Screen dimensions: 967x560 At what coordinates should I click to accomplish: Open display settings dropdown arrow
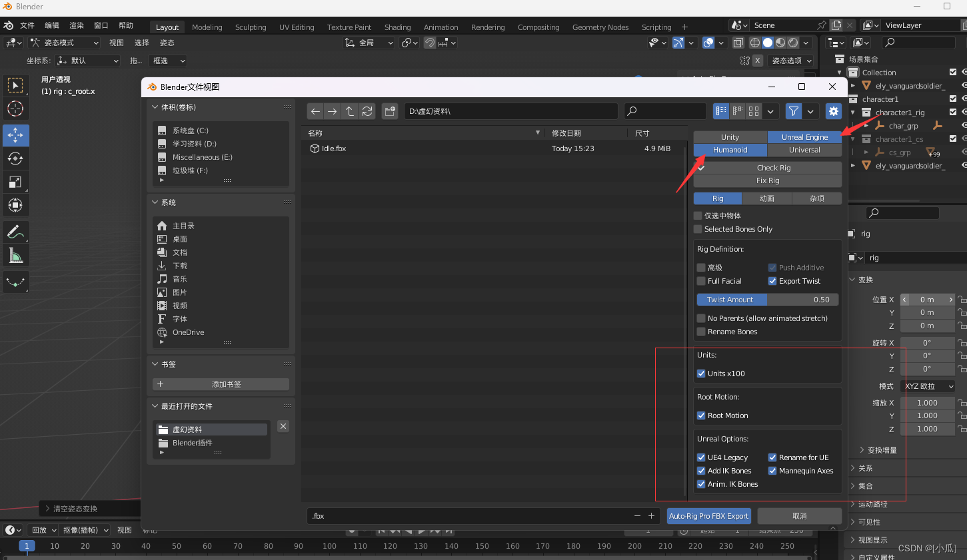(x=771, y=111)
